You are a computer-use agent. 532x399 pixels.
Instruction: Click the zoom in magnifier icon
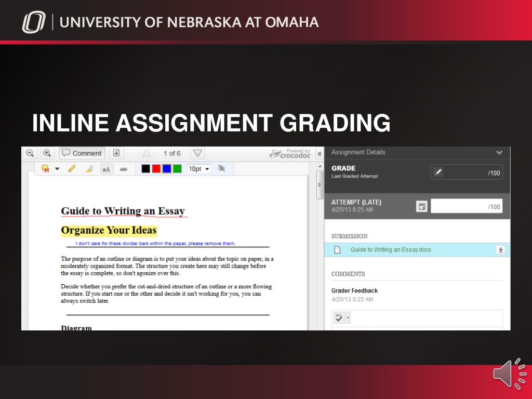[47, 153]
